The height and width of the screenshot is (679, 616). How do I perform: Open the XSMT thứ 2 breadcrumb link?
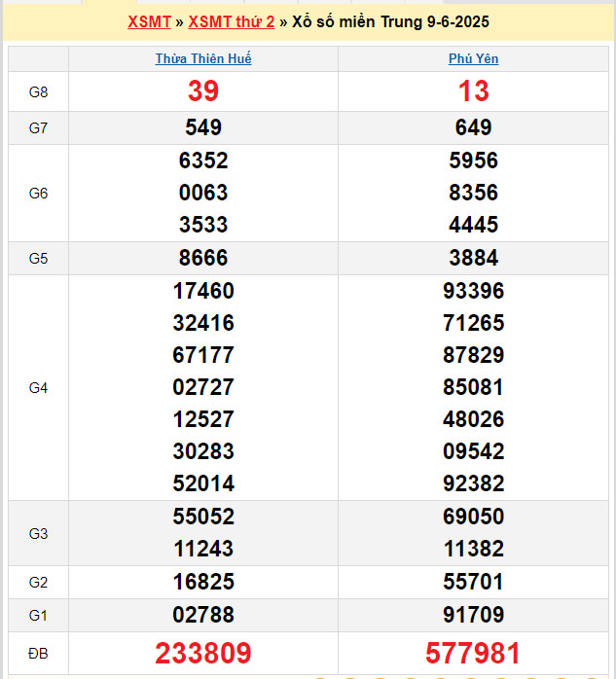(232, 21)
